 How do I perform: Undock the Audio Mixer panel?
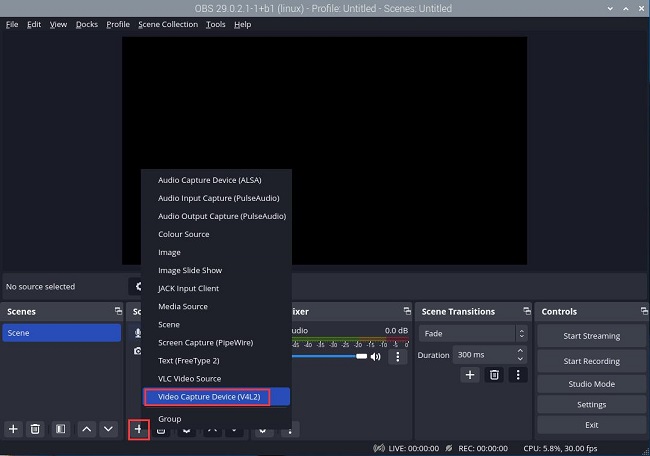[x=407, y=311]
